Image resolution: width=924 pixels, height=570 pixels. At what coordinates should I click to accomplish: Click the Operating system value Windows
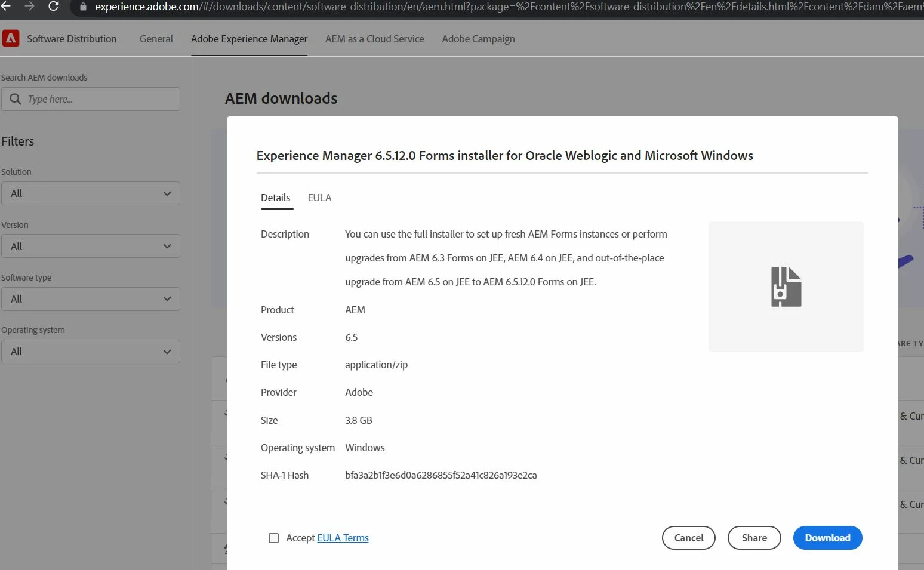pos(365,448)
